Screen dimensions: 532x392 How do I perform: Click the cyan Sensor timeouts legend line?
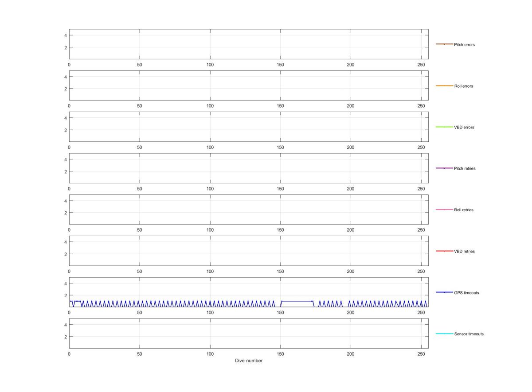[x=444, y=334]
